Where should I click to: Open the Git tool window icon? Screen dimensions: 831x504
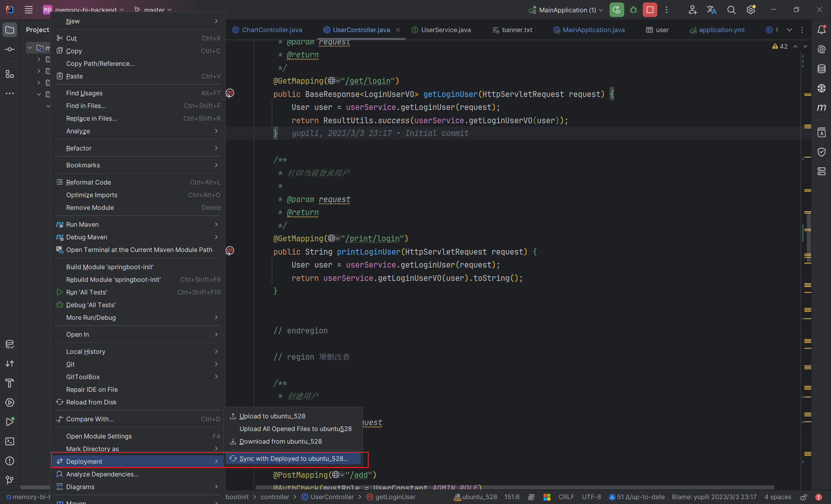(10, 480)
